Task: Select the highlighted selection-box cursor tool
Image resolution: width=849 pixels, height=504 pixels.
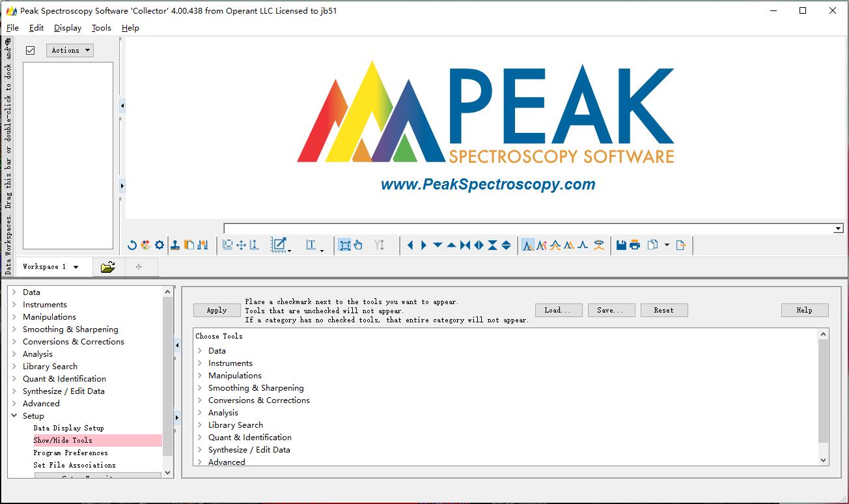Action: click(345, 245)
